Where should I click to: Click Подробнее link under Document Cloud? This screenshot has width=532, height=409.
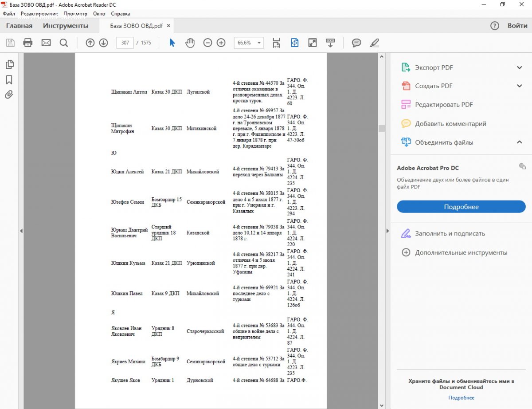[x=461, y=397]
